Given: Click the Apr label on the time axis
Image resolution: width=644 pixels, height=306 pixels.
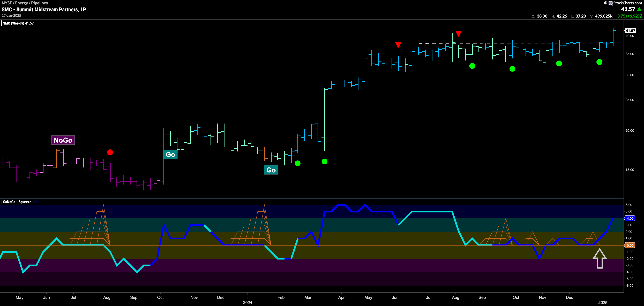Looking at the screenshot, I should (x=341, y=297).
